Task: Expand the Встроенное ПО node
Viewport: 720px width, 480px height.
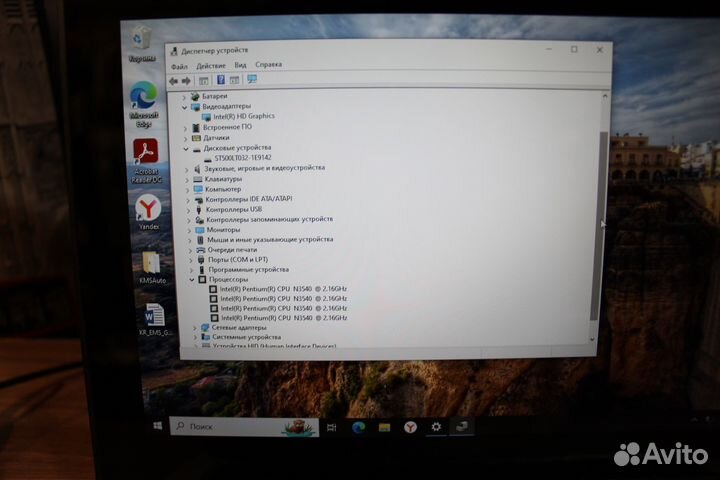Action: click(x=186, y=128)
